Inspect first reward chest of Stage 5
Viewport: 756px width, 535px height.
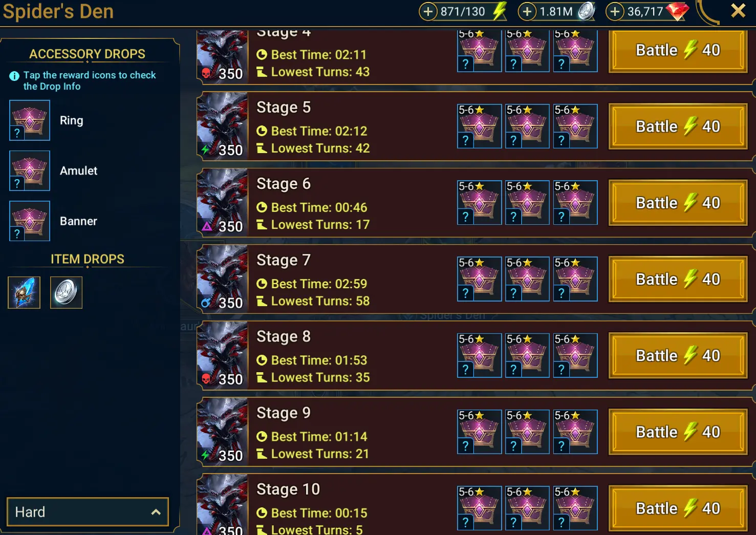(479, 126)
